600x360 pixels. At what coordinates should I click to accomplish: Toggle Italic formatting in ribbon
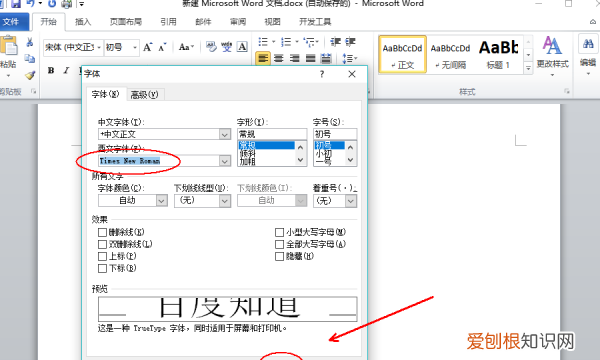point(66,70)
